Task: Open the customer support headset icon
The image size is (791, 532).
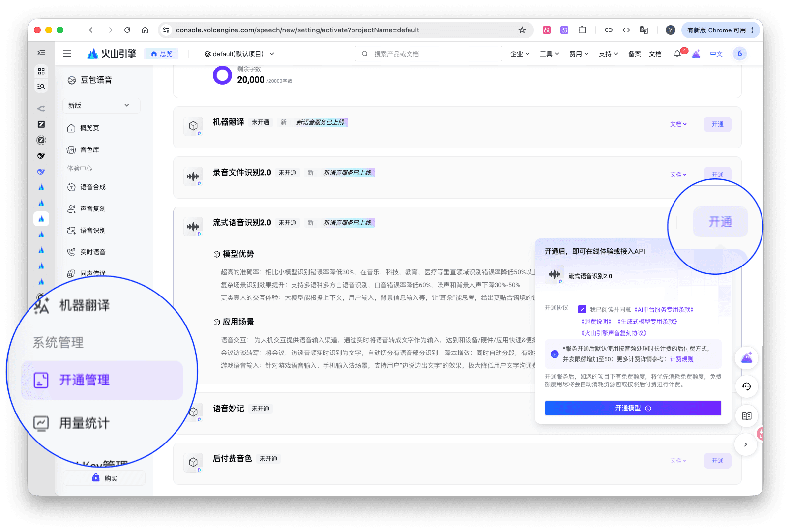Action: [x=746, y=386]
